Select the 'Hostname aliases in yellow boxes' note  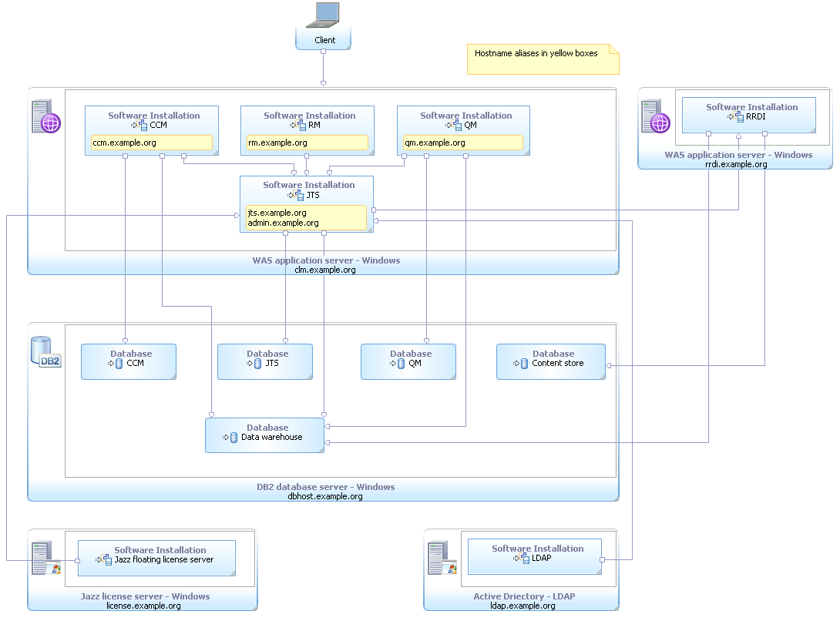[543, 59]
